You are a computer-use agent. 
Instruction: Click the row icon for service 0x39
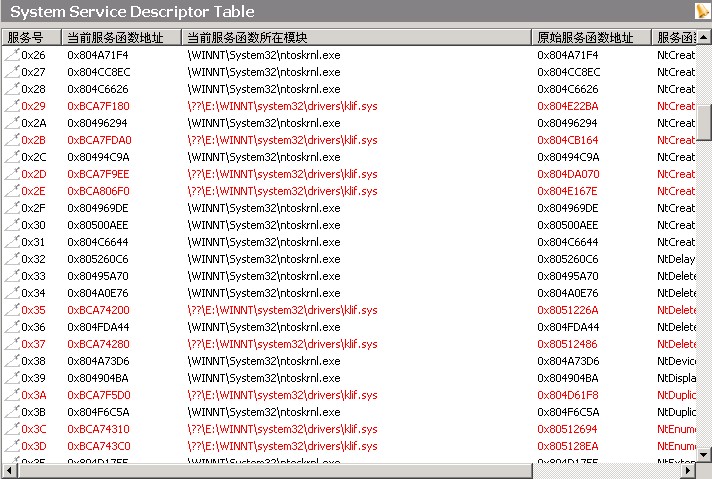(x=12, y=378)
